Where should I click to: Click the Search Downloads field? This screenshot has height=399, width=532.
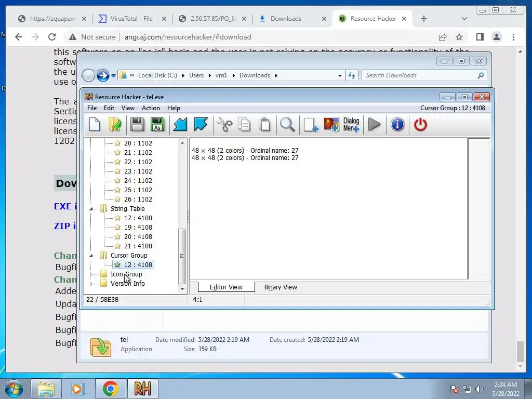tap(424, 75)
